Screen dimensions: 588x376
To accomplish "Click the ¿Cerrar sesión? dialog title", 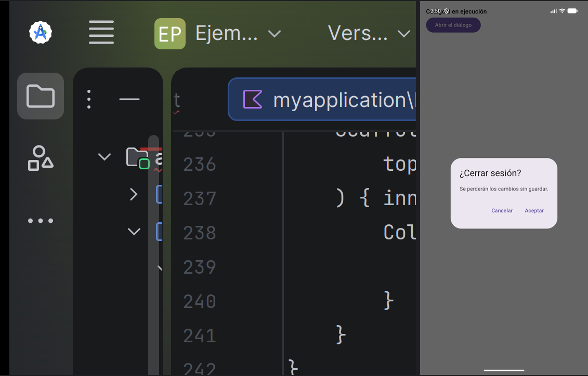I will tap(490, 173).
